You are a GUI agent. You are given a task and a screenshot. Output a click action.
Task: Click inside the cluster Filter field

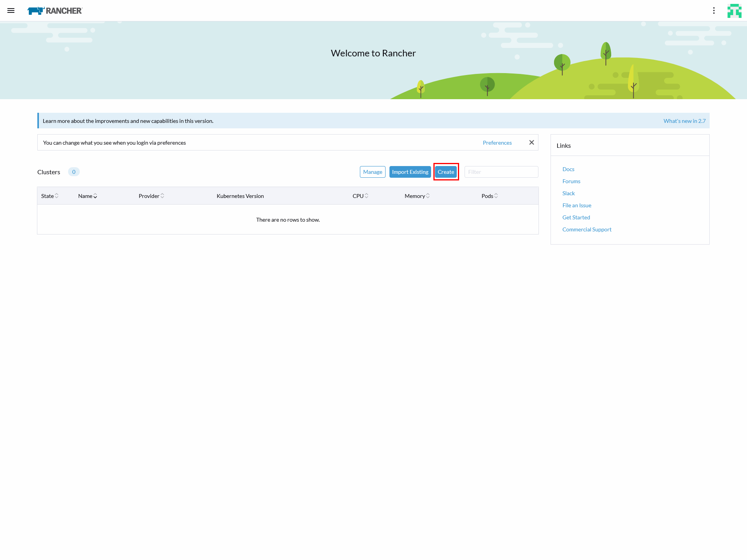click(x=501, y=171)
